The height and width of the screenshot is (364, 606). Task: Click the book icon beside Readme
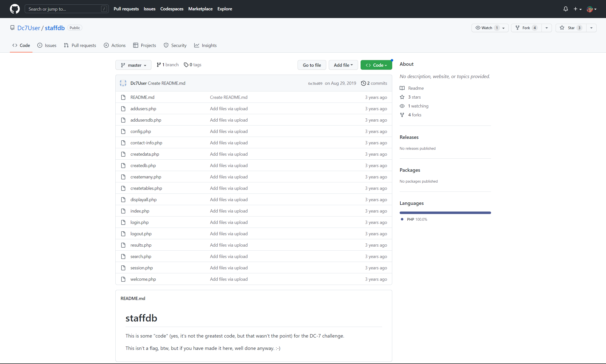click(402, 88)
